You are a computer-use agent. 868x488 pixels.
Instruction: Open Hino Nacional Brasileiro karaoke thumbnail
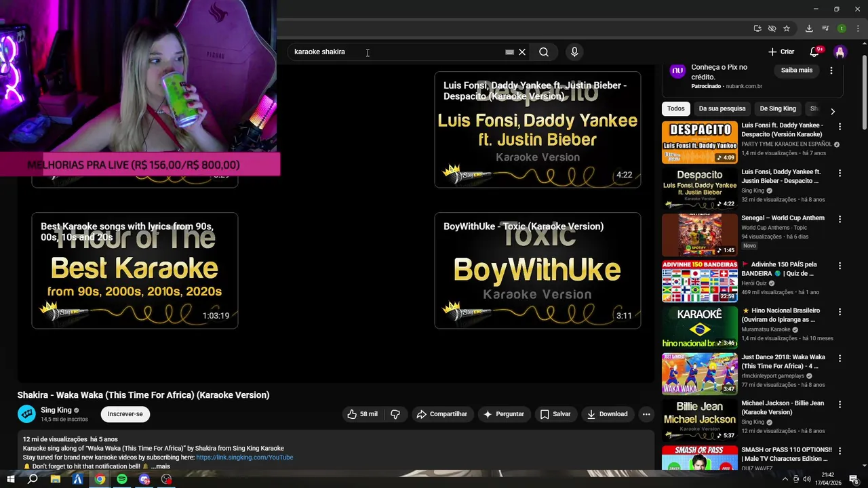(x=699, y=327)
